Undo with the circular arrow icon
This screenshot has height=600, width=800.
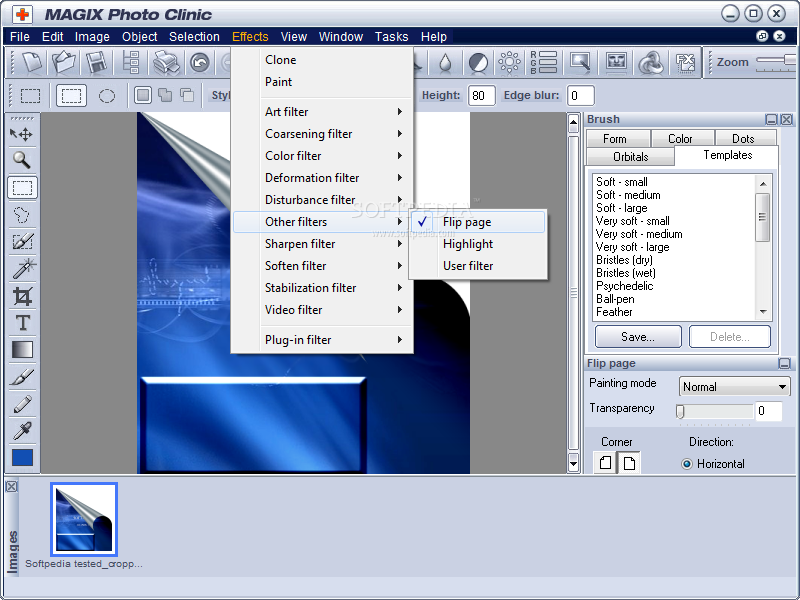tap(200, 63)
